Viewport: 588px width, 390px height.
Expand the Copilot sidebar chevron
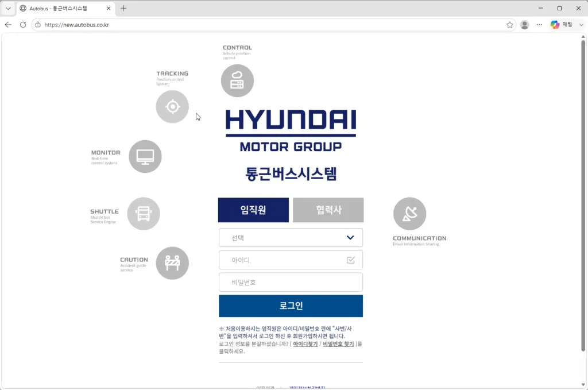[x=581, y=25]
